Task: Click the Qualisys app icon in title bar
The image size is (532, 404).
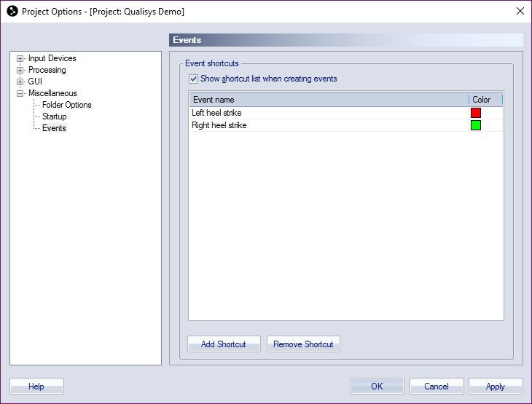Action: (x=12, y=11)
